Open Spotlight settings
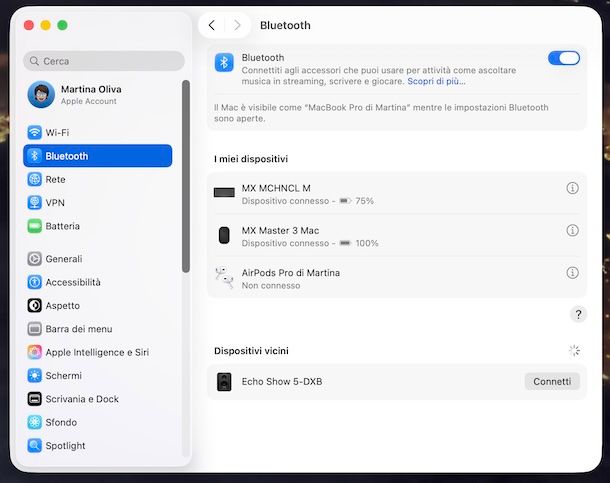 tap(98, 445)
